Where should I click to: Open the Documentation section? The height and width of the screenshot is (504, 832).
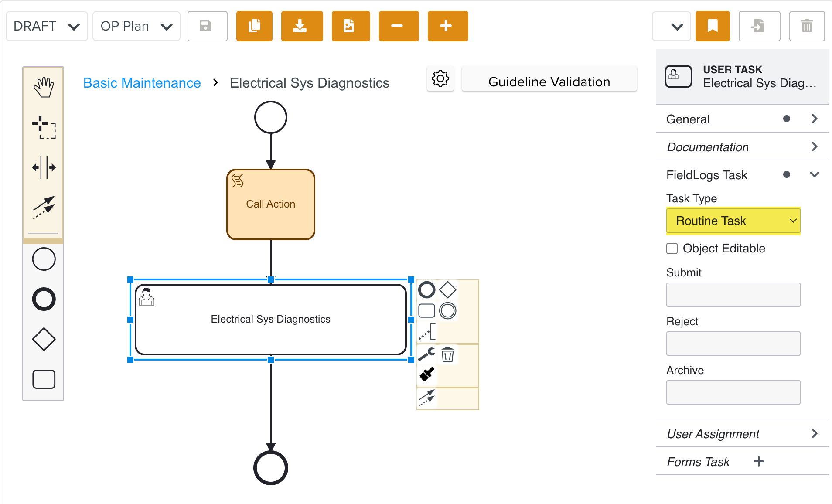741,147
